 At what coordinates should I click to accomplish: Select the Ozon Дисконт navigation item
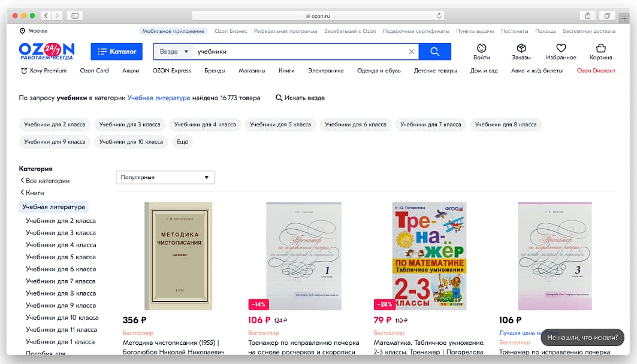(x=596, y=71)
